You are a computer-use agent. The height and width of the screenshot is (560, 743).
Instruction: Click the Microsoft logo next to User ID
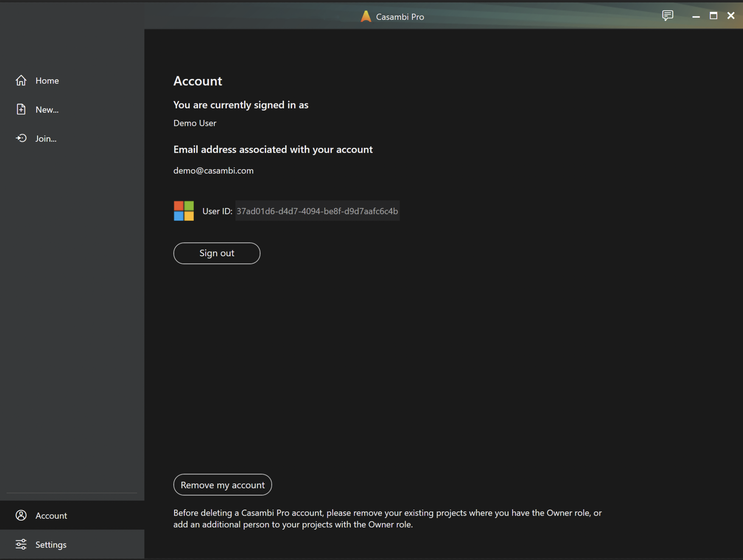tap(183, 211)
